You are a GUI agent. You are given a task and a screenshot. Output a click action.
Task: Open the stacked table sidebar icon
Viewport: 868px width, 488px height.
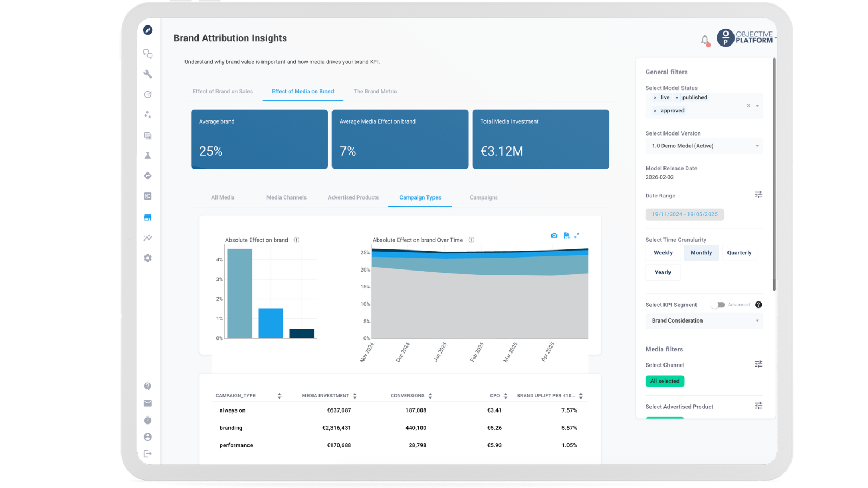click(x=148, y=136)
